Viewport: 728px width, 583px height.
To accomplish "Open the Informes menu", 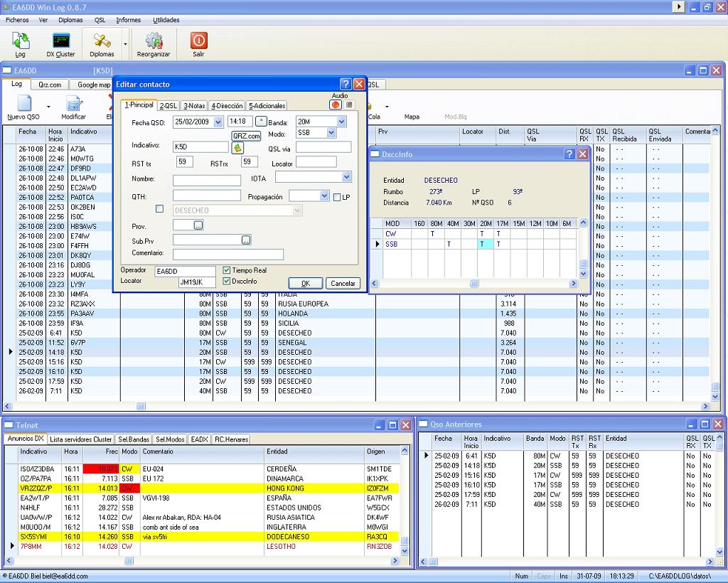I will pos(128,20).
